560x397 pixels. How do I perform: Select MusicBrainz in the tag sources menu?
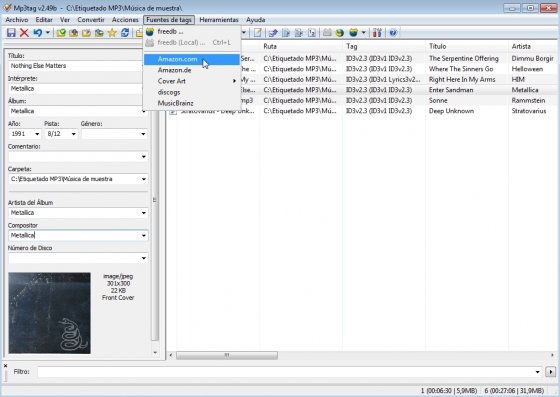pyautogui.click(x=192, y=104)
